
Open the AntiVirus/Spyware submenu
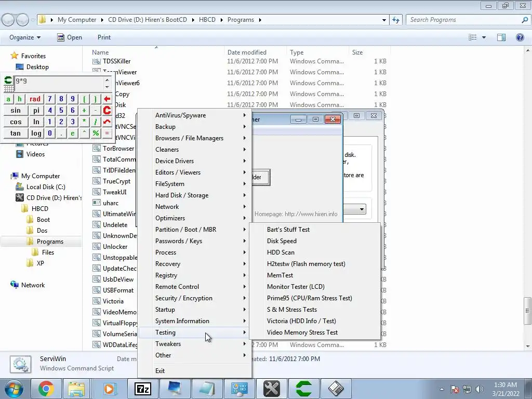click(195, 115)
